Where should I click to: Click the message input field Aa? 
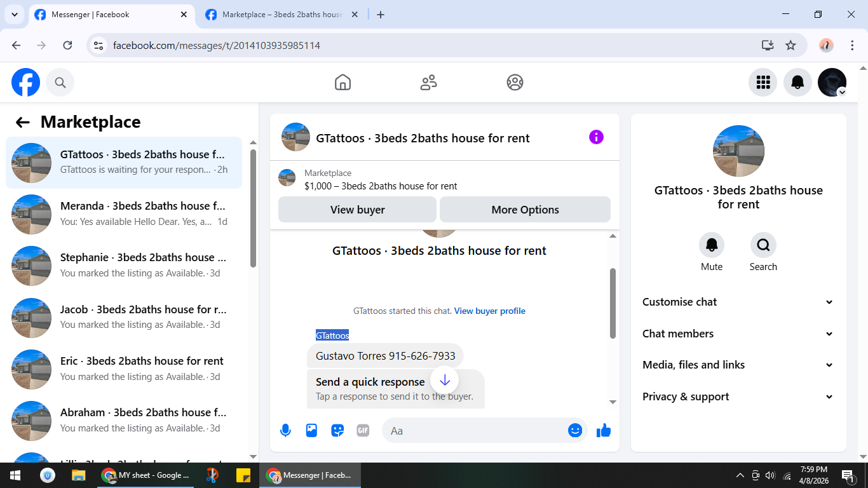473,431
